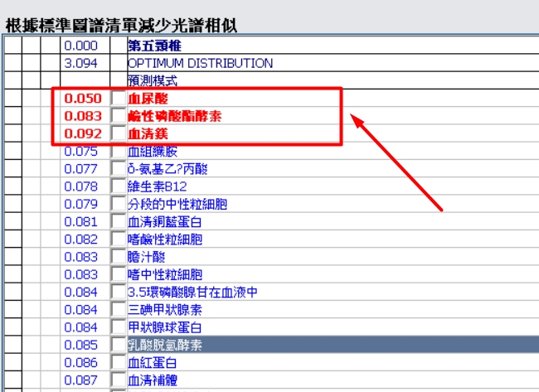The height and width of the screenshot is (392, 539).
Task: Select the 嗜中性粒細胞 item
Action: click(165, 274)
